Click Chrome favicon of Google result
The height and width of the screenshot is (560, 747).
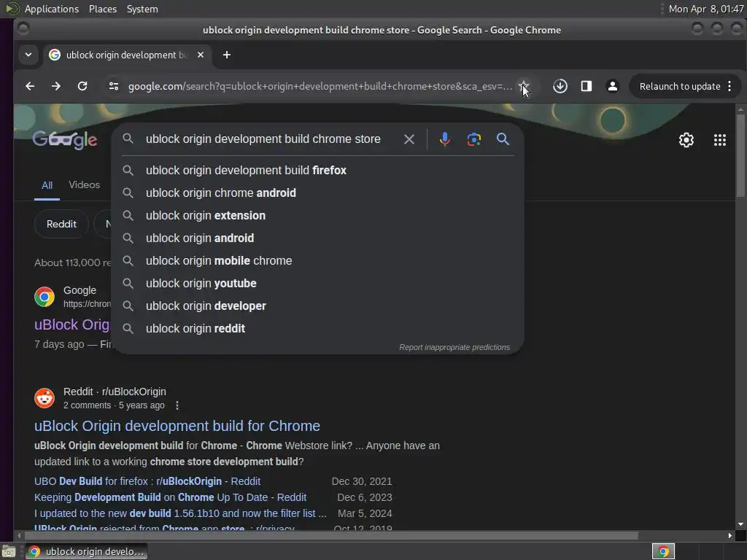(44, 297)
